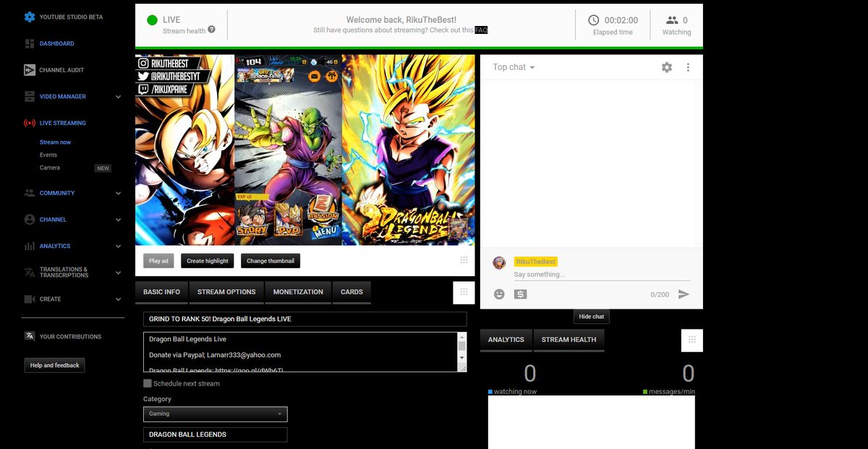The height and width of the screenshot is (449, 868).
Task: Click the Say something chat input
Action: point(601,275)
